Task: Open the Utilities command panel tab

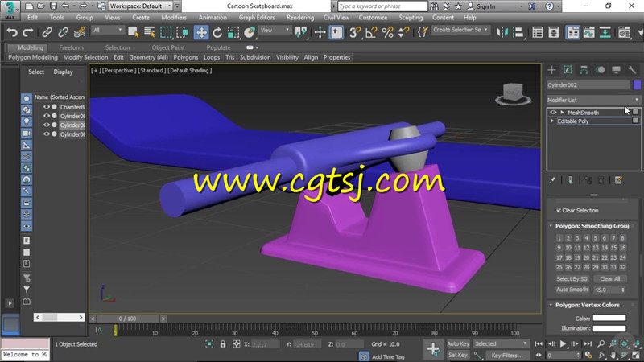Action: point(632,70)
